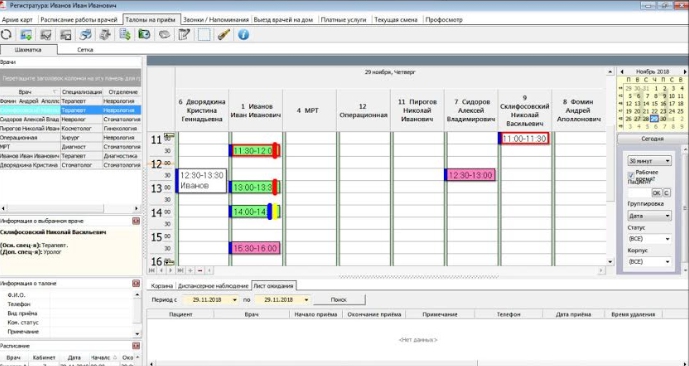Select the 'Пирогов Николай Иван' doctor row
The height and width of the screenshot is (366, 689).
(70, 128)
